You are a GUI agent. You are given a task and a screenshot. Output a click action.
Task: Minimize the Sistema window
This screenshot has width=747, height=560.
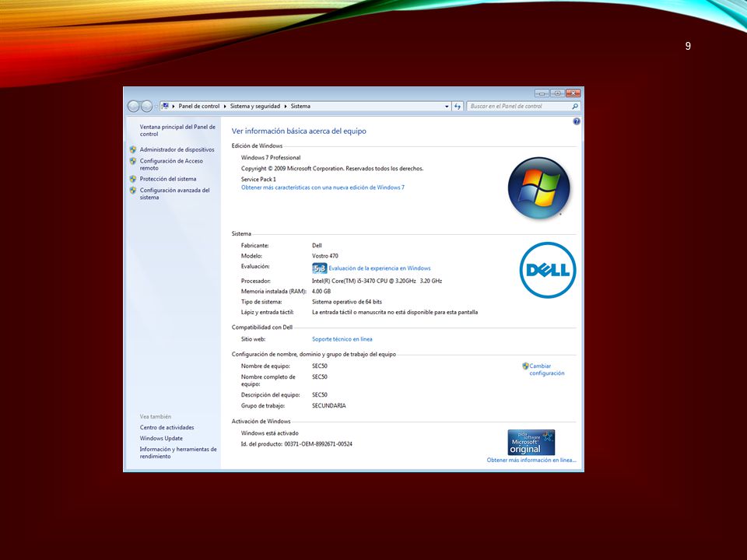click(542, 93)
